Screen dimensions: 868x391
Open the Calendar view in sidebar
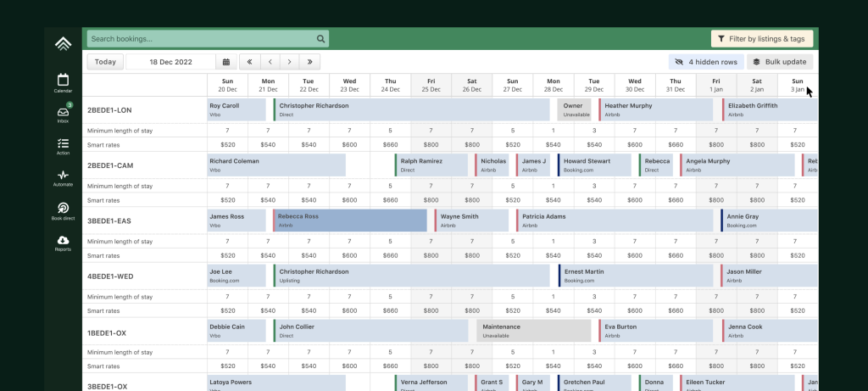click(63, 81)
